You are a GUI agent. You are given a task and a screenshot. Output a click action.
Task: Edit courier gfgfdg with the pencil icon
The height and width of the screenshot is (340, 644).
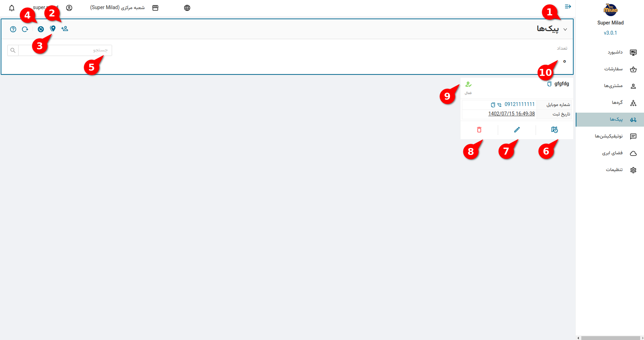pyautogui.click(x=517, y=130)
